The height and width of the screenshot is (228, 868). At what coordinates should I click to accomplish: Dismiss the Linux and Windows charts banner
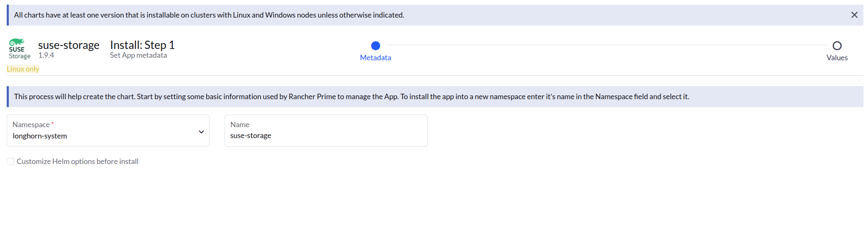click(x=854, y=15)
